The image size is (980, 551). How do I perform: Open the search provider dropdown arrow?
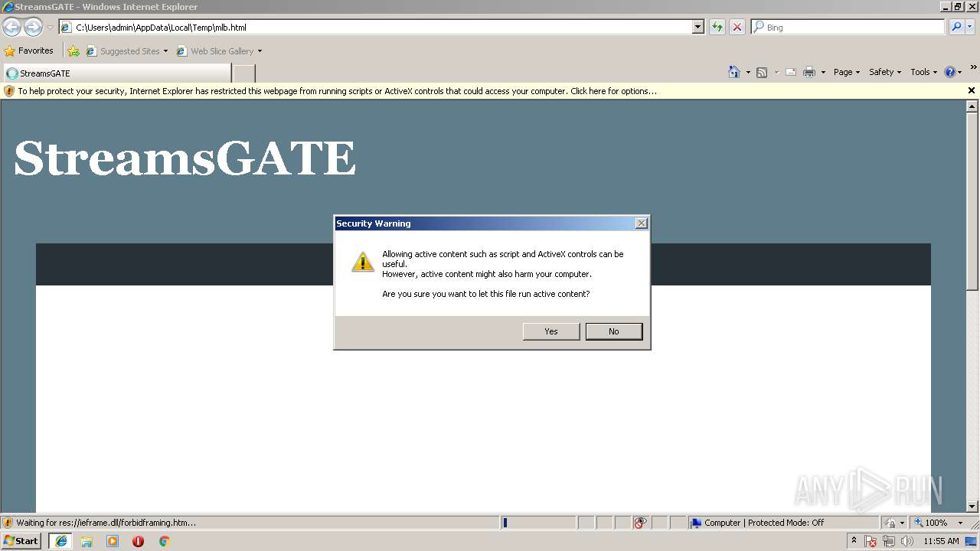971,28
